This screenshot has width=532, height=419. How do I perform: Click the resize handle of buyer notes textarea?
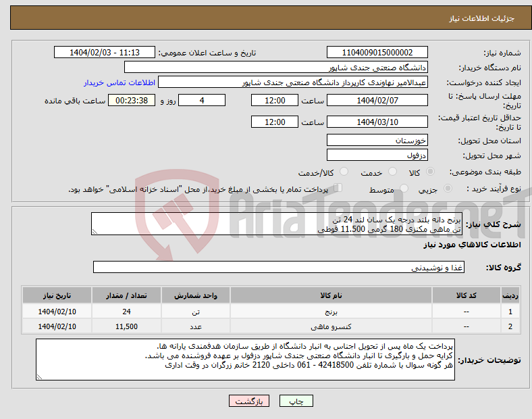pyautogui.click(x=39, y=376)
